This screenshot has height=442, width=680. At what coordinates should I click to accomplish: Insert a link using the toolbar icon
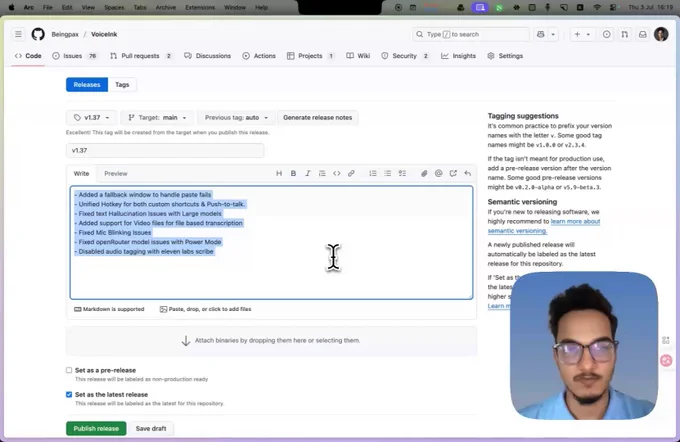coord(351,174)
